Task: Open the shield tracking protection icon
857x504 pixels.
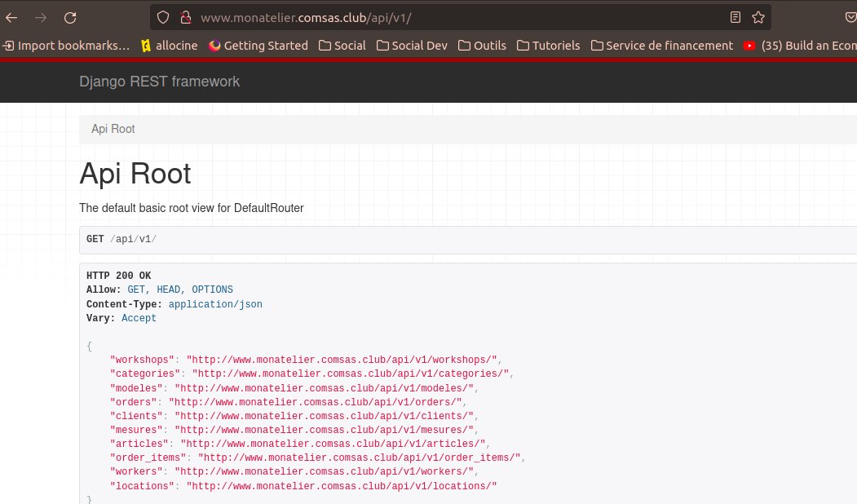Action: click(163, 18)
